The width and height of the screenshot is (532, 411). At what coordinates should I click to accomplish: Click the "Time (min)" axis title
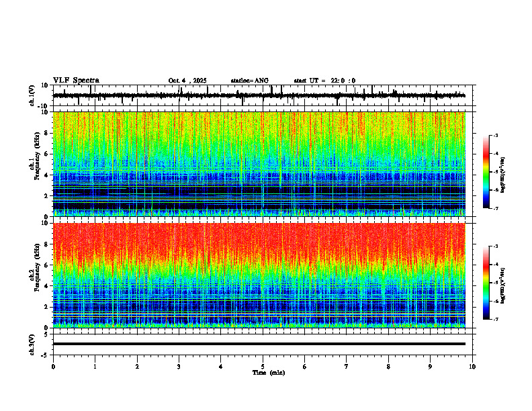coord(269,373)
